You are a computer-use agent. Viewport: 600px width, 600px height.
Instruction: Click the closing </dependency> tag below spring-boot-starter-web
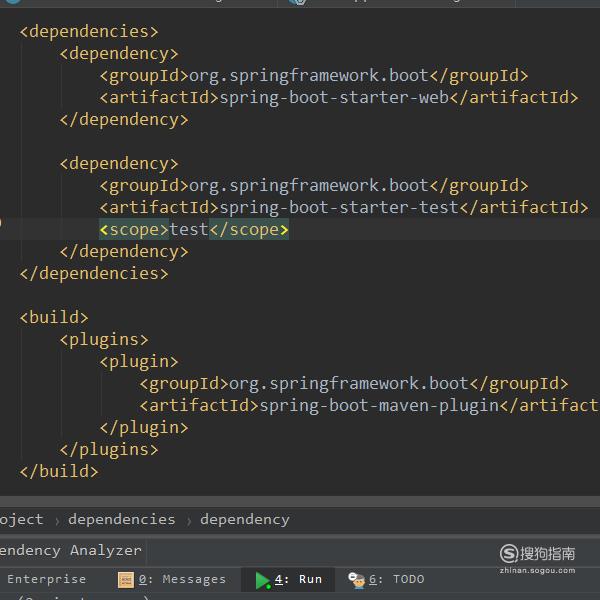[x=124, y=120]
